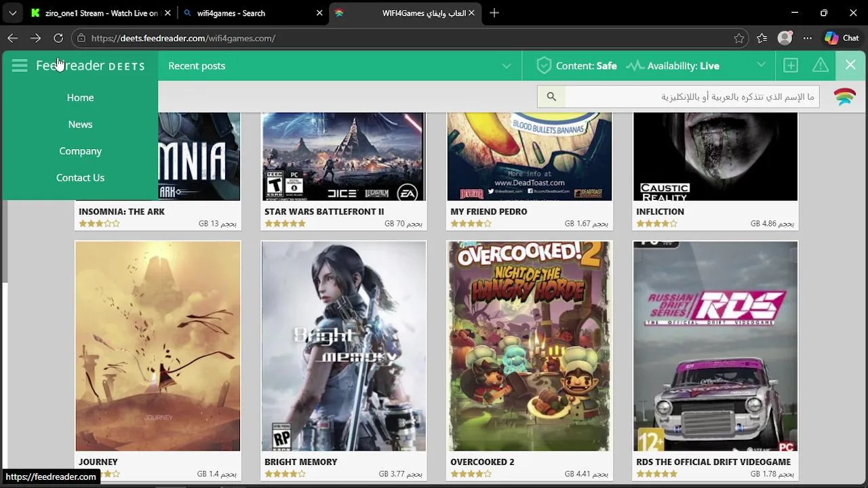
Task: Close the WIFI4Games tab
Action: [x=471, y=13]
